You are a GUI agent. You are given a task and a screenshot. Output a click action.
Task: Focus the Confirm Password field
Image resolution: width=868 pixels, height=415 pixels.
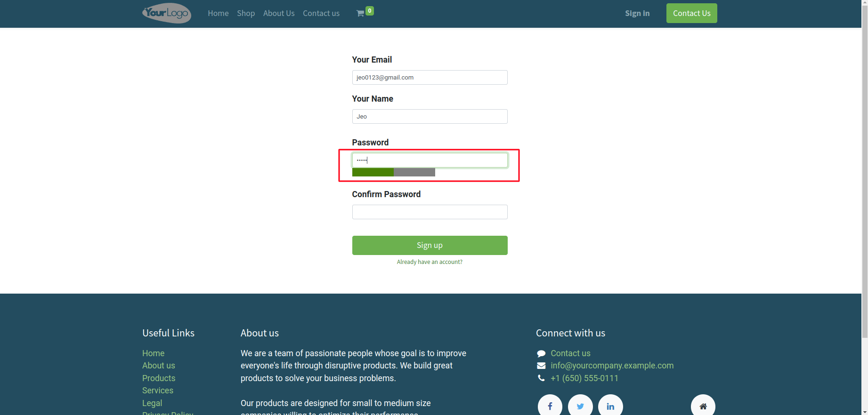[430, 212]
